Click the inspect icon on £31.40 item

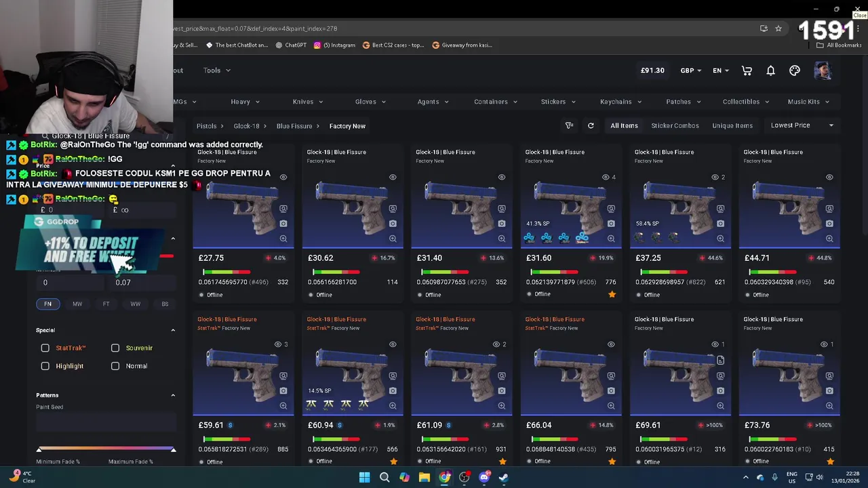tap(502, 209)
